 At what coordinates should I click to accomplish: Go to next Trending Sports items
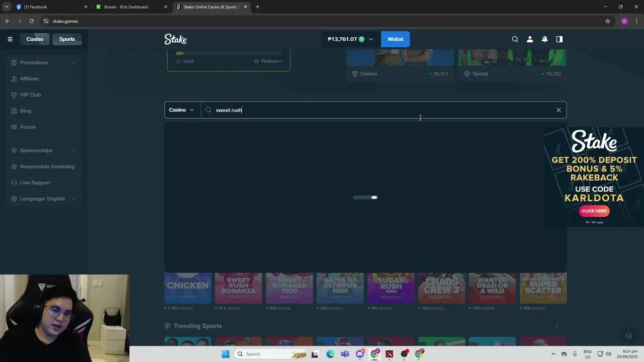[x=557, y=326]
